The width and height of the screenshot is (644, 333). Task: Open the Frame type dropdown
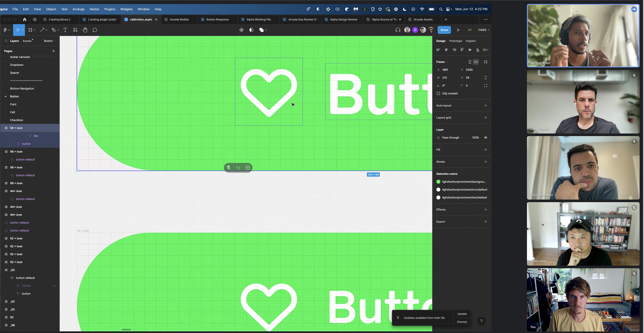point(442,62)
